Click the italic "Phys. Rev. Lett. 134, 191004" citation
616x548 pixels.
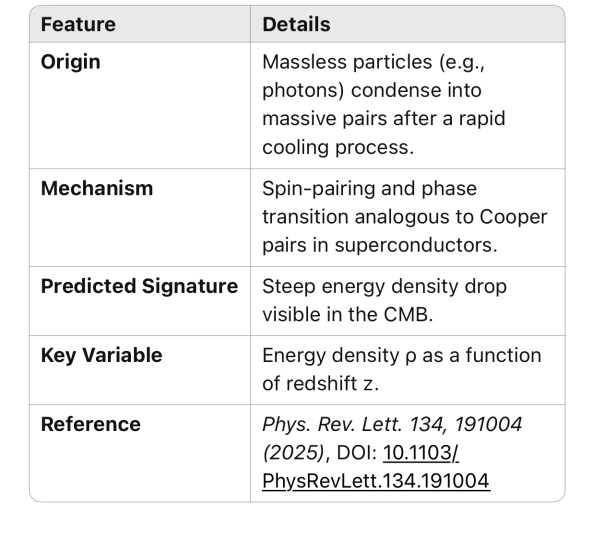tap(392, 424)
